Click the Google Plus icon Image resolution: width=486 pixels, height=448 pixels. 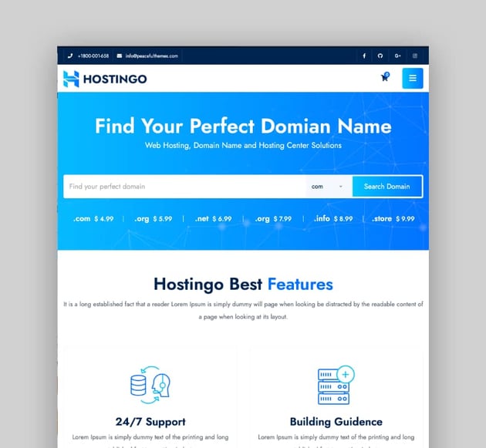pyautogui.click(x=398, y=56)
